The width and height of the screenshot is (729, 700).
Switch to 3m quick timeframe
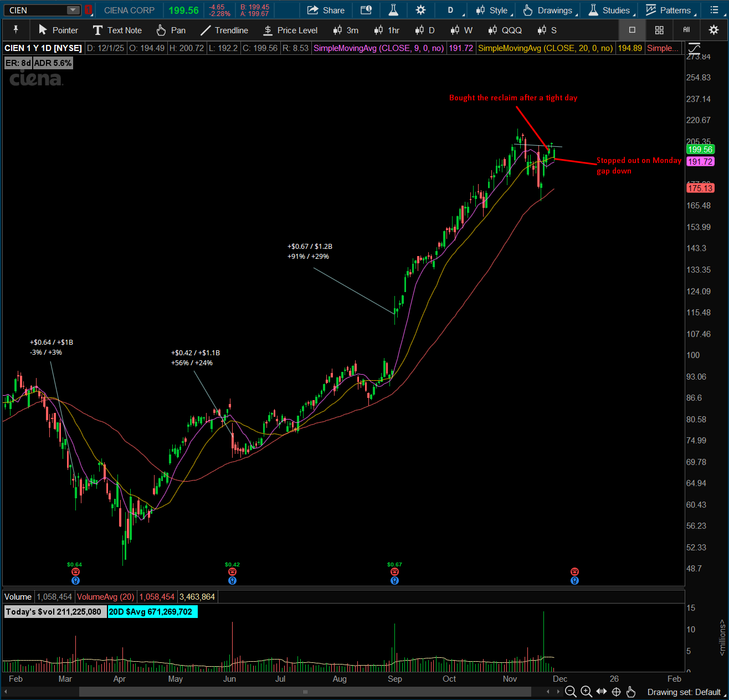tap(346, 30)
